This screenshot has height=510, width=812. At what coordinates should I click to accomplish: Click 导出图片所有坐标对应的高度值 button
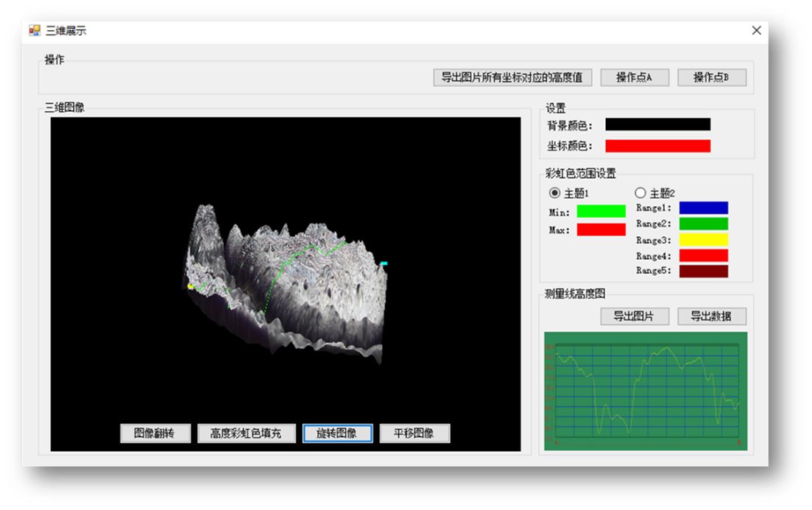pos(512,78)
